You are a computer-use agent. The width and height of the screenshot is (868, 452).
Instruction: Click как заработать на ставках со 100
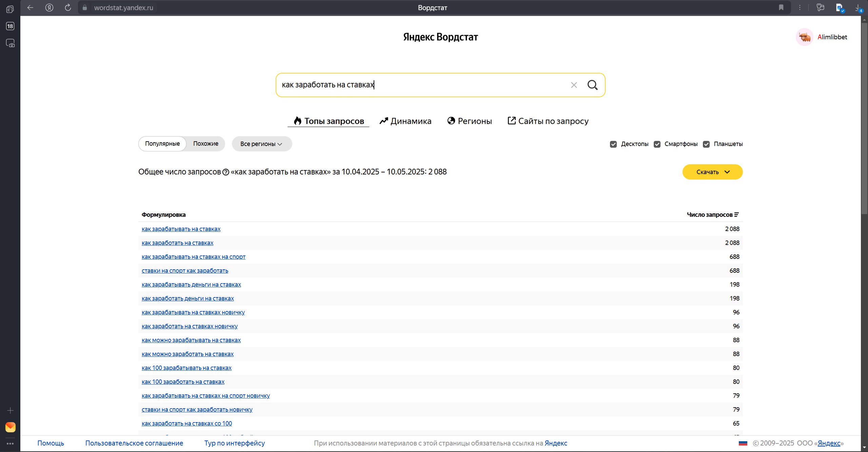coord(186,424)
